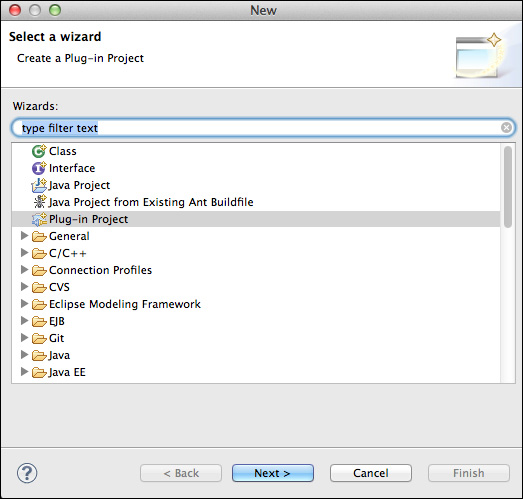Image resolution: width=523 pixels, height=499 pixels.
Task: Expand the General folder
Action: [x=24, y=236]
